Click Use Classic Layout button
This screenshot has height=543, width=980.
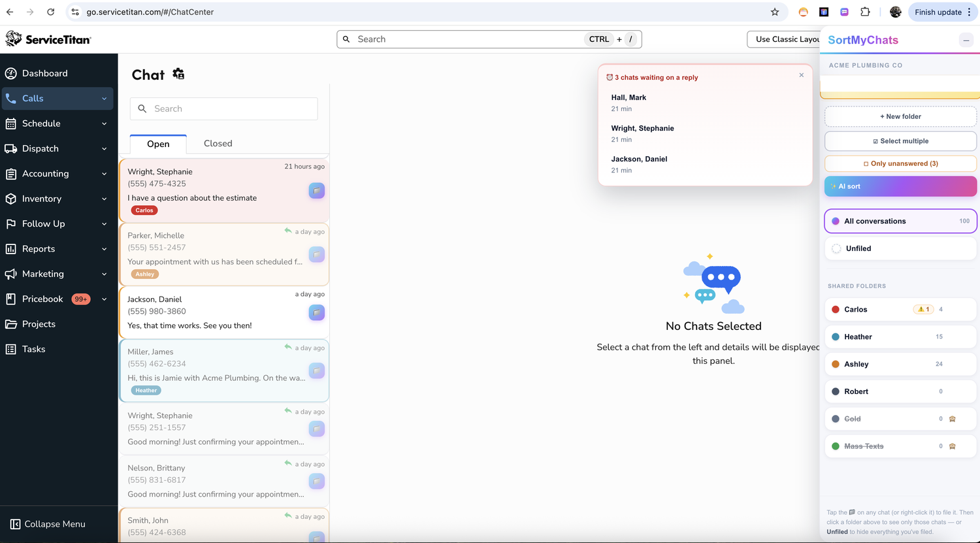pyautogui.click(x=783, y=39)
